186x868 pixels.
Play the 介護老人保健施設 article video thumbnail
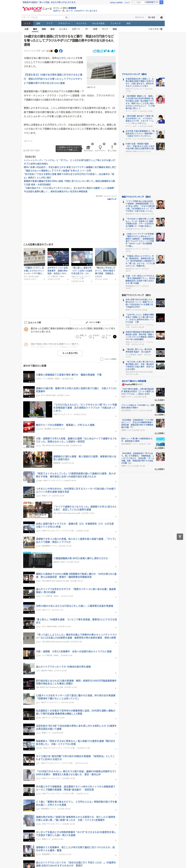pyautogui.click(x=29, y=377)
